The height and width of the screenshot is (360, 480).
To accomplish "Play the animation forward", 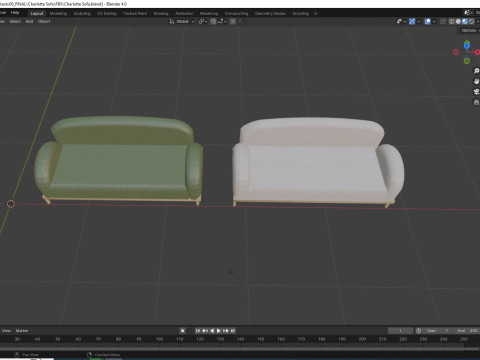I will (219, 331).
